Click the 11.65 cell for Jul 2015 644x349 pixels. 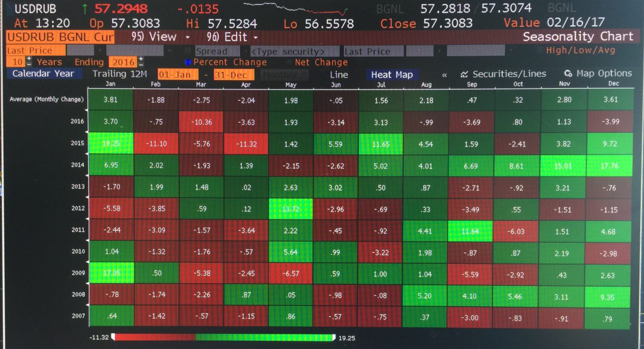tap(381, 144)
